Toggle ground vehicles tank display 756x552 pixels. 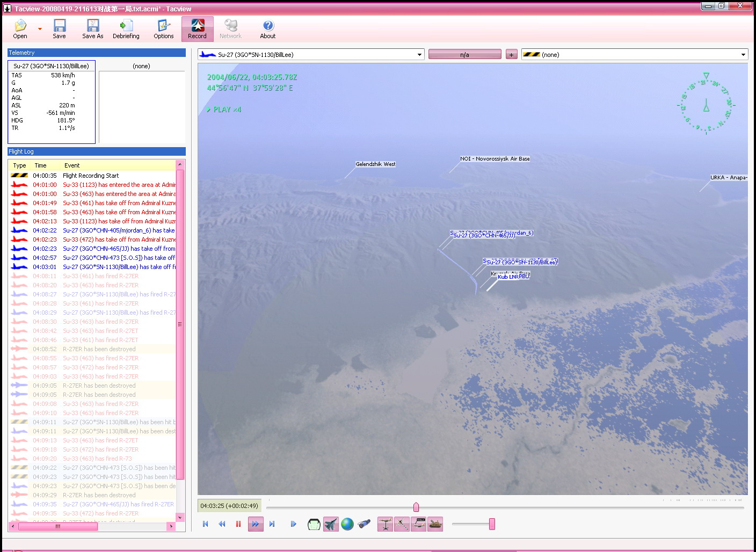435,524
